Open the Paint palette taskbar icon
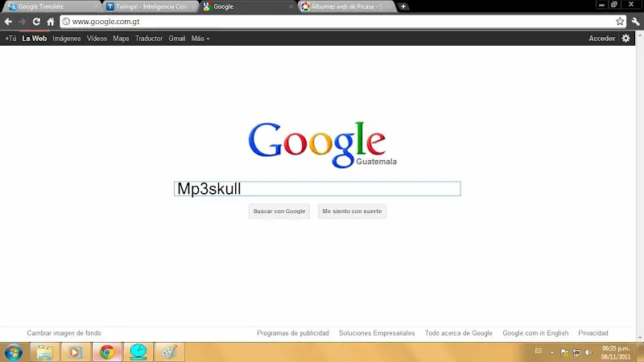The height and width of the screenshot is (362, 644). pos(169,352)
